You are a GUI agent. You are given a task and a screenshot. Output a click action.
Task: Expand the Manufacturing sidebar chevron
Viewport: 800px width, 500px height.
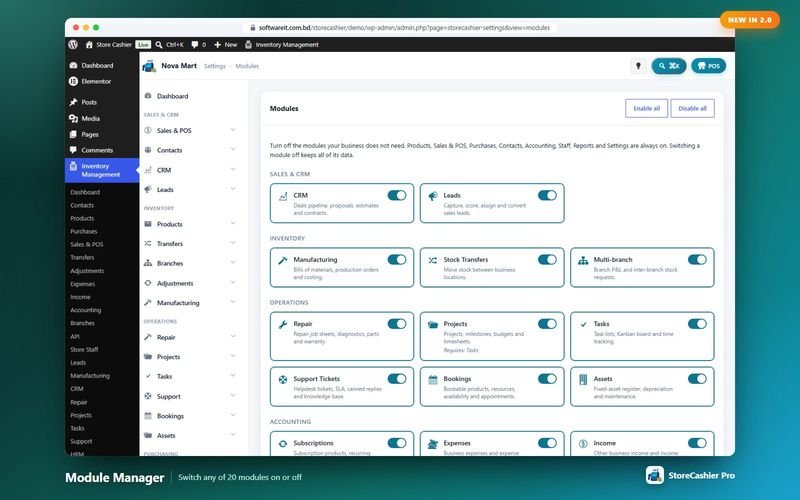[x=233, y=302]
